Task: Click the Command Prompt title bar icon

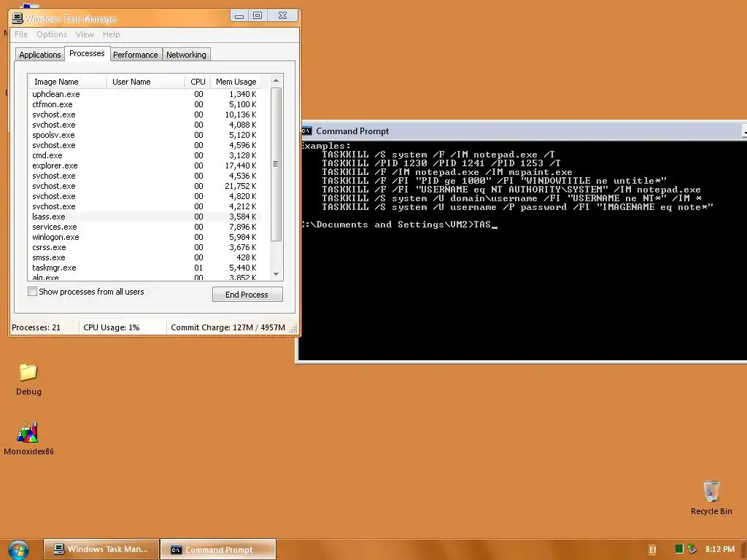Action: (x=306, y=131)
